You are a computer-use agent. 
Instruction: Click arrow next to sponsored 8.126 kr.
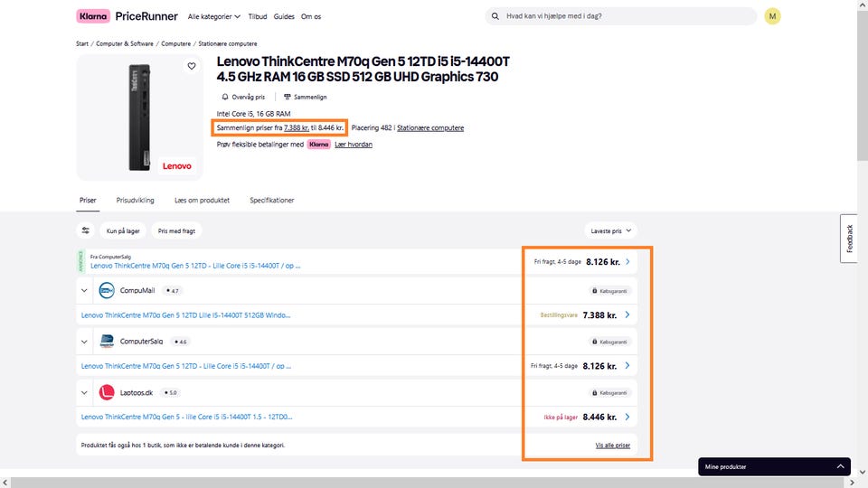click(x=627, y=262)
